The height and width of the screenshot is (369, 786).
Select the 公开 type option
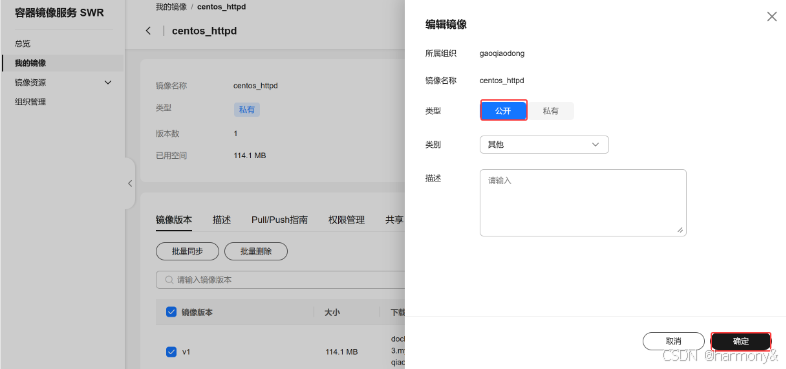click(x=503, y=111)
